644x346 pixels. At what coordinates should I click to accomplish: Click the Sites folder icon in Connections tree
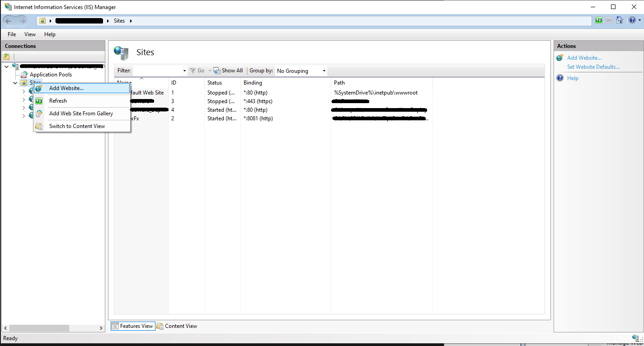click(24, 83)
